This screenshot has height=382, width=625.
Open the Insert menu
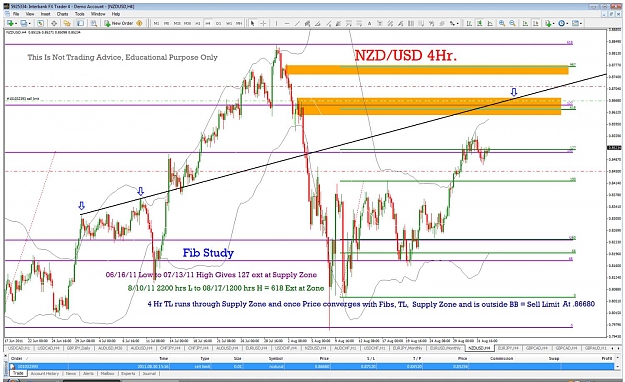[45, 14]
